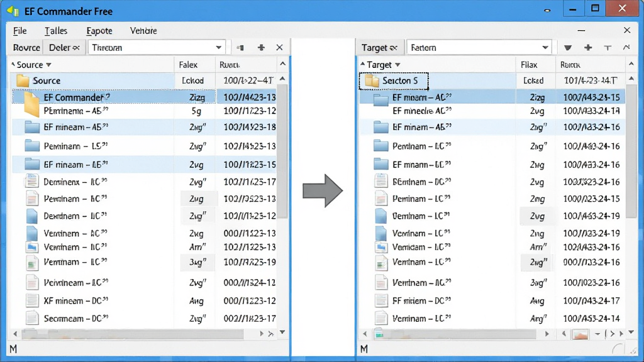
Task: Open the File menu
Action: point(19,31)
